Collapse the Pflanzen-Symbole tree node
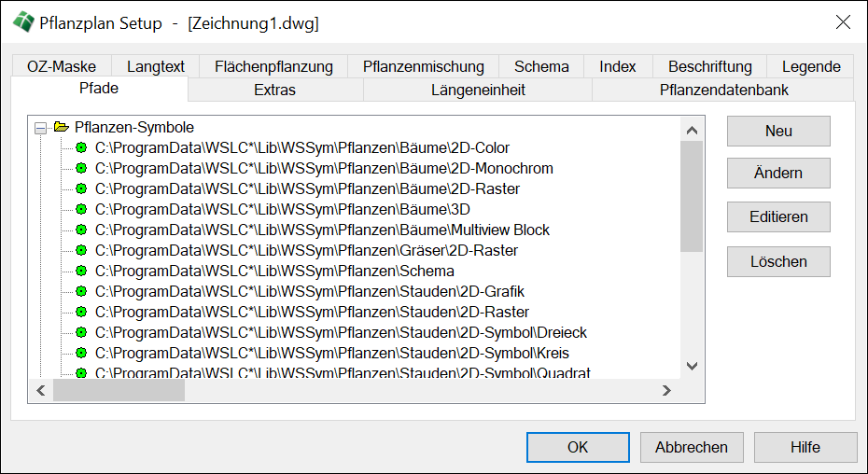868x474 pixels. (40, 128)
